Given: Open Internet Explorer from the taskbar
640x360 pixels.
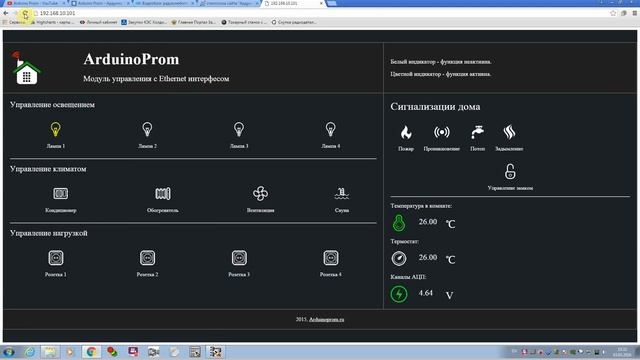Looking at the screenshot, I should pos(29,352).
